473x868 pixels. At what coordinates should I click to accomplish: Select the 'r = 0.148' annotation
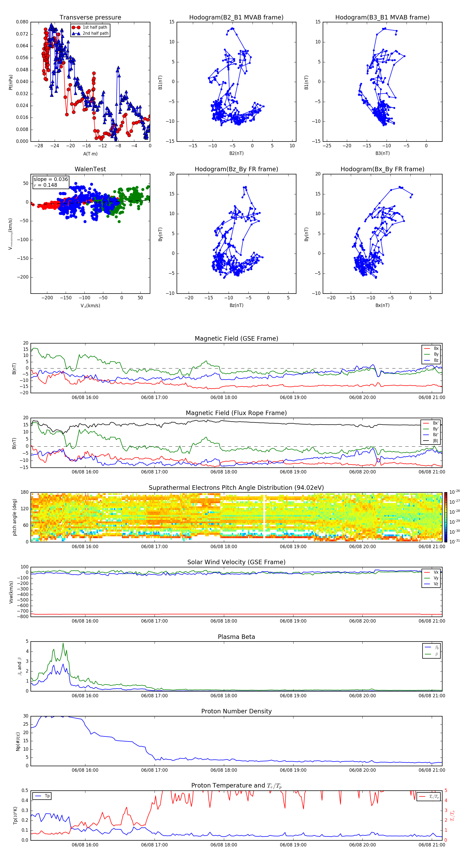pyautogui.click(x=45, y=185)
